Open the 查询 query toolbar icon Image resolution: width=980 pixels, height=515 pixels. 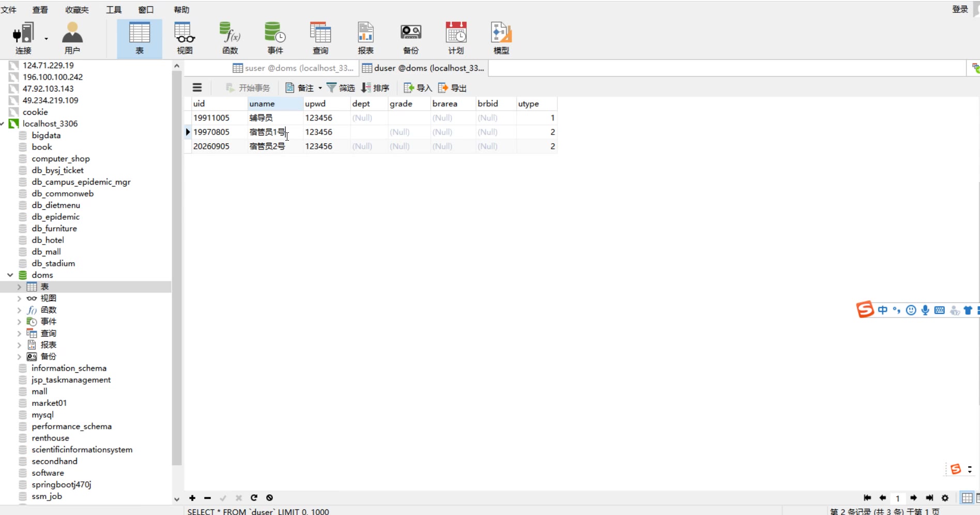[x=320, y=38]
